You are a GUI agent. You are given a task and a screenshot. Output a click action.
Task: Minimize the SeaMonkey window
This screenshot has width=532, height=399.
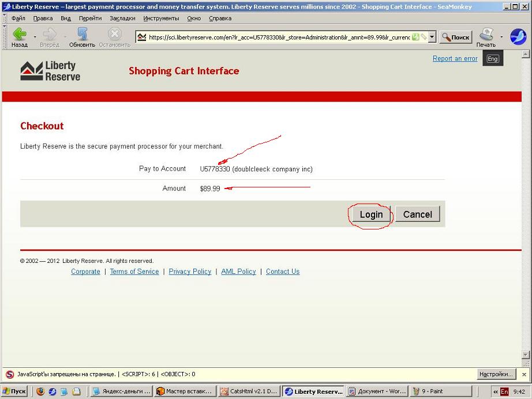tap(507, 6)
